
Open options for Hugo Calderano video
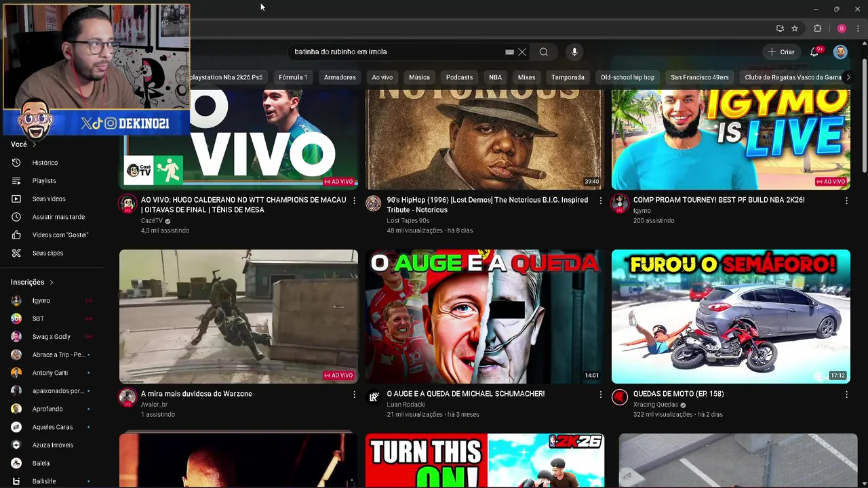click(x=354, y=201)
